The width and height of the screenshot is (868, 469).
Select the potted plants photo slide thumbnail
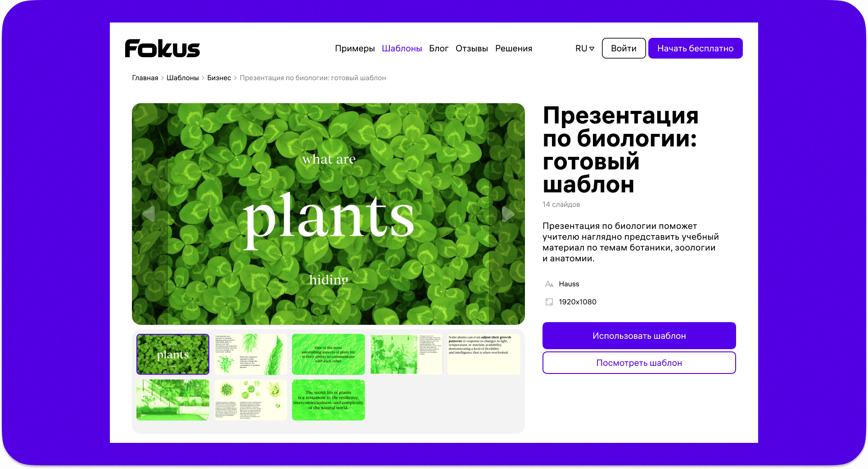(406, 354)
